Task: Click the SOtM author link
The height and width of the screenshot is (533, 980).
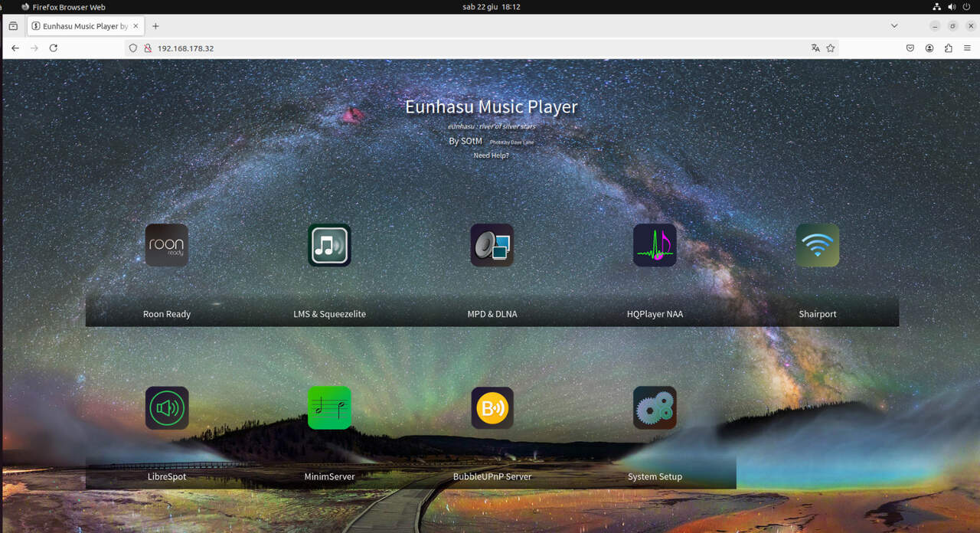Action: click(x=472, y=141)
